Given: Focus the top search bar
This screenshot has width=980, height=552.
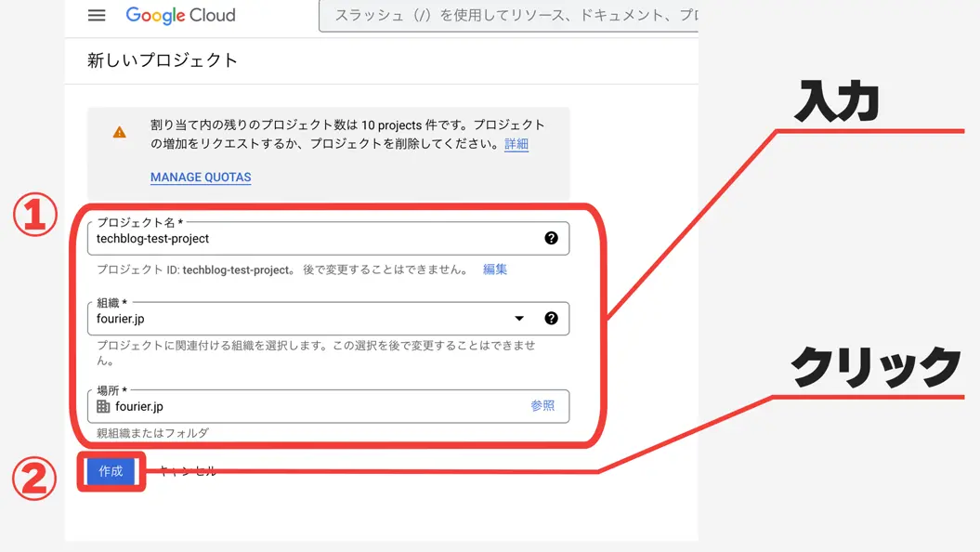Looking at the screenshot, I should [508, 16].
